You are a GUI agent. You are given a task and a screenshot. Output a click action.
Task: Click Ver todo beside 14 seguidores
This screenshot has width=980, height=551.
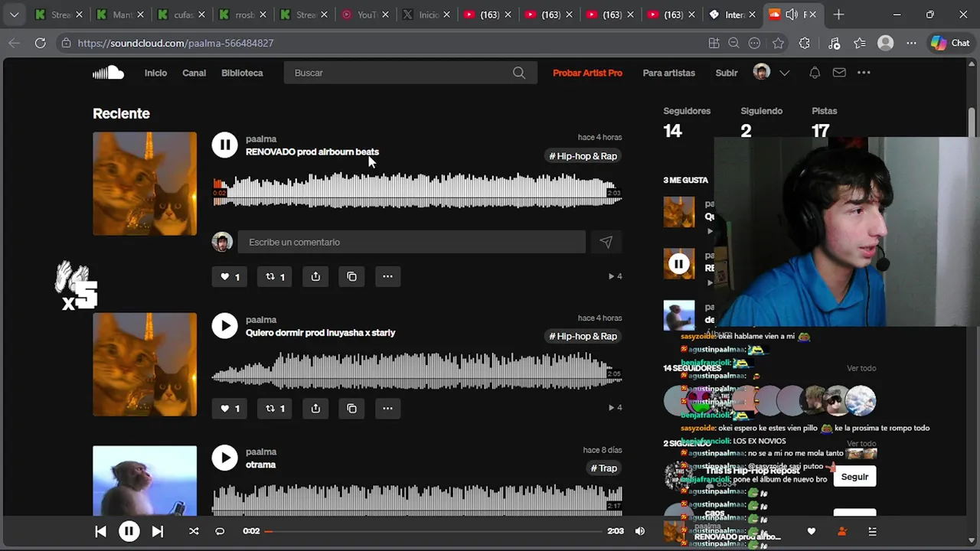(861, 368)
